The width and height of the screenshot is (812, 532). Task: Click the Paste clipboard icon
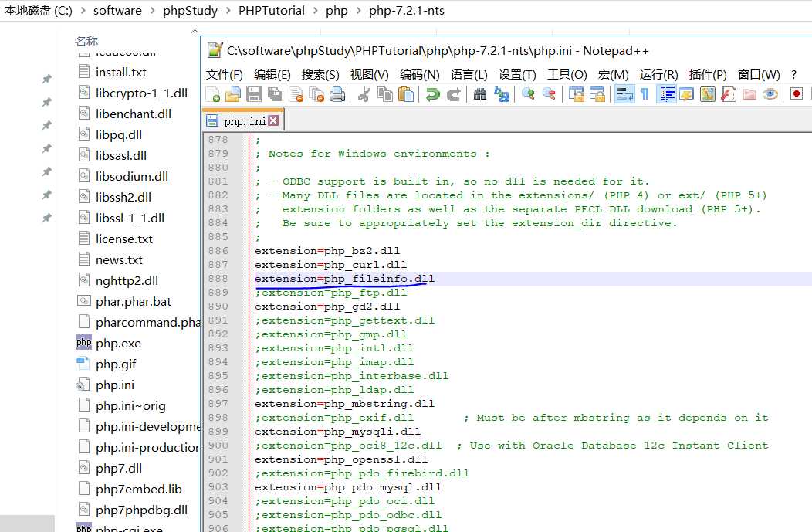tap(406, 94)
